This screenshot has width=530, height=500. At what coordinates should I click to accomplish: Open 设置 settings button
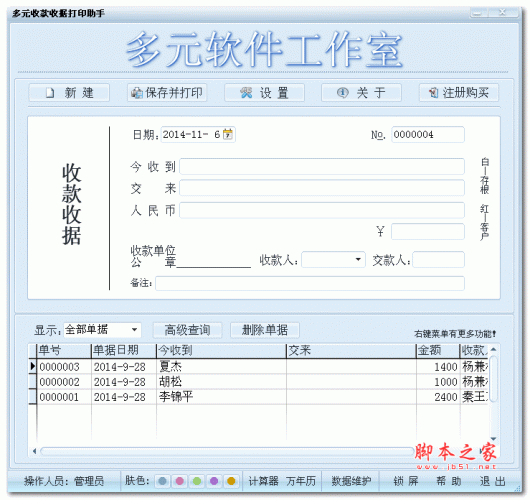coord(264,93)
